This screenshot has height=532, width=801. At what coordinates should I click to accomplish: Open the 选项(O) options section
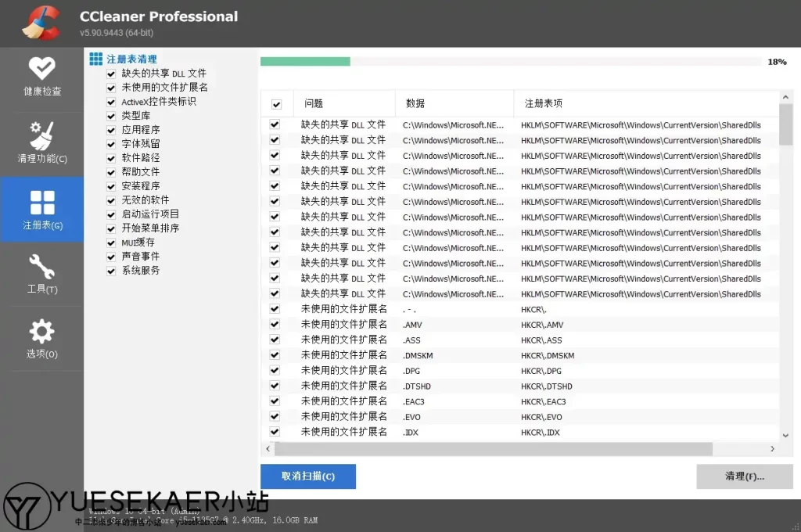pyautogui.click(x=42, y=339)
